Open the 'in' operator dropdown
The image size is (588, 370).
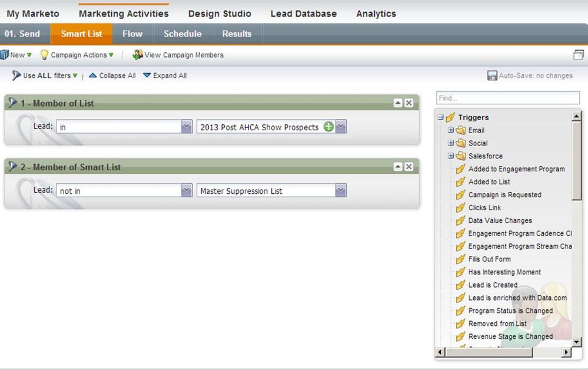[187, 127]
